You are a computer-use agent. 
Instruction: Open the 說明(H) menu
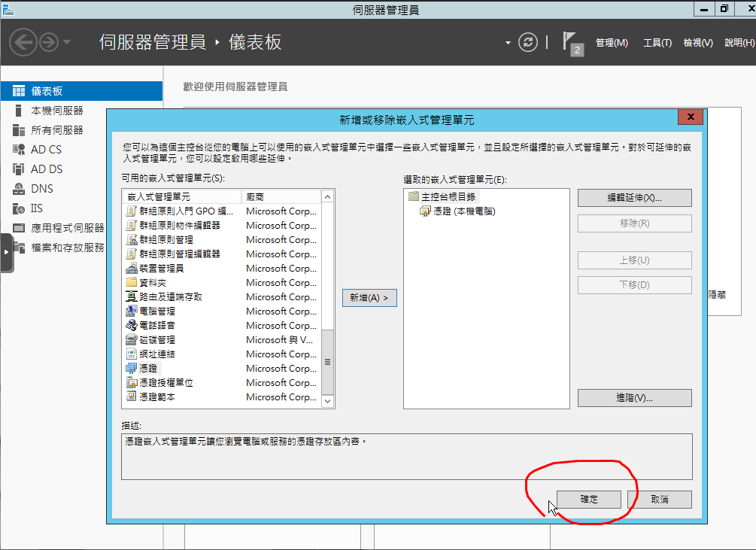click(x=739, y=43)
